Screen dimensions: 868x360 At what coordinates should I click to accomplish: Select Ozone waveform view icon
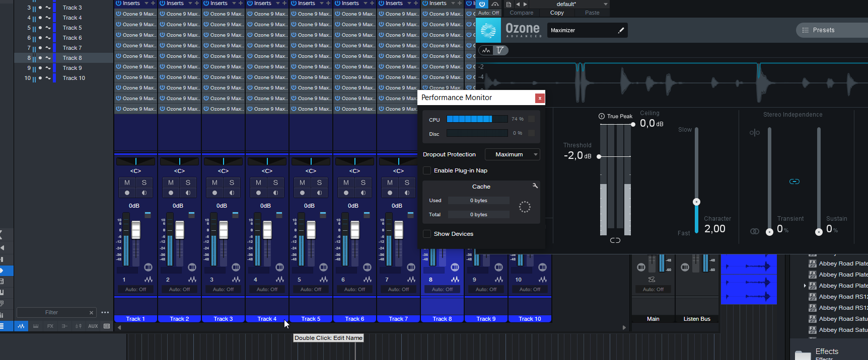coord(486,50)
